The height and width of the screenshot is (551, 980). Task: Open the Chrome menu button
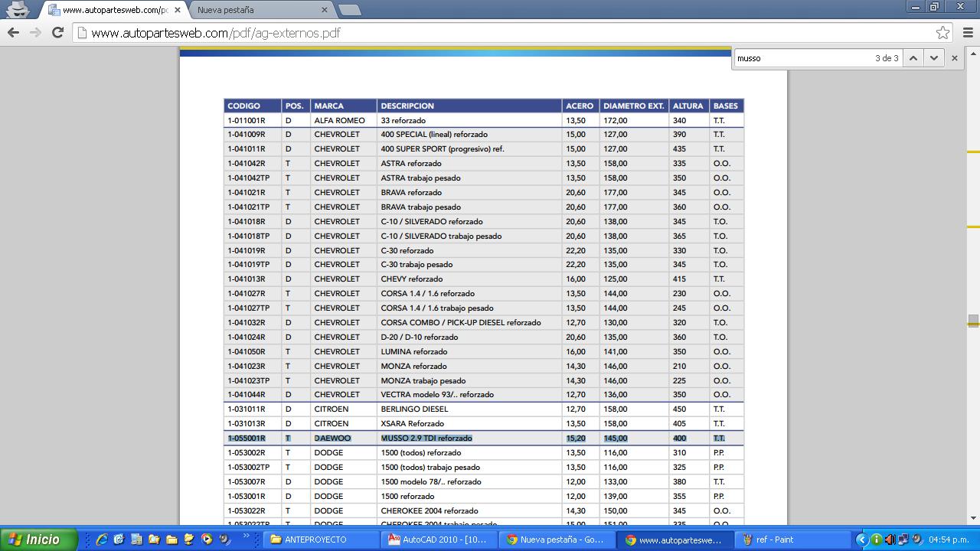click(968, 33)
